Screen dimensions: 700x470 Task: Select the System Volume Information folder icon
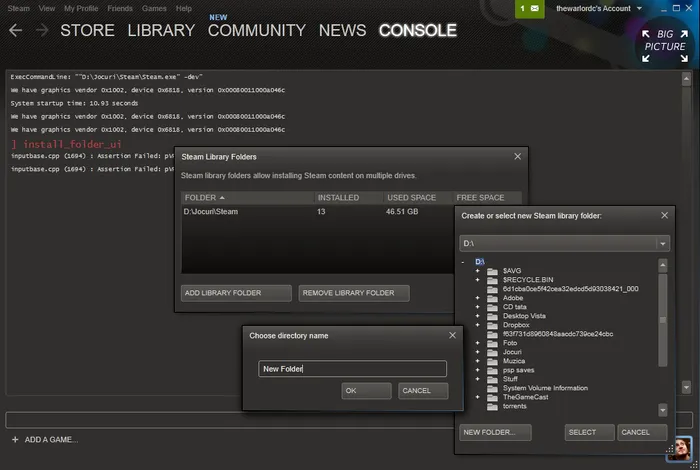point(492,388)
